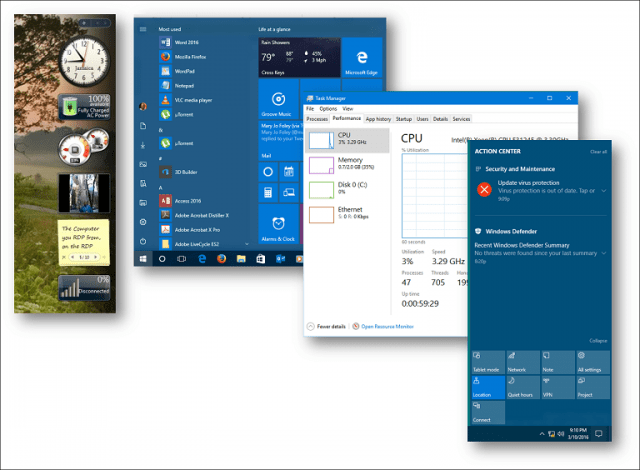The height and width of the screenshot is (470, 640).
Task: Switch to App history tab
Action: (378, 119)
